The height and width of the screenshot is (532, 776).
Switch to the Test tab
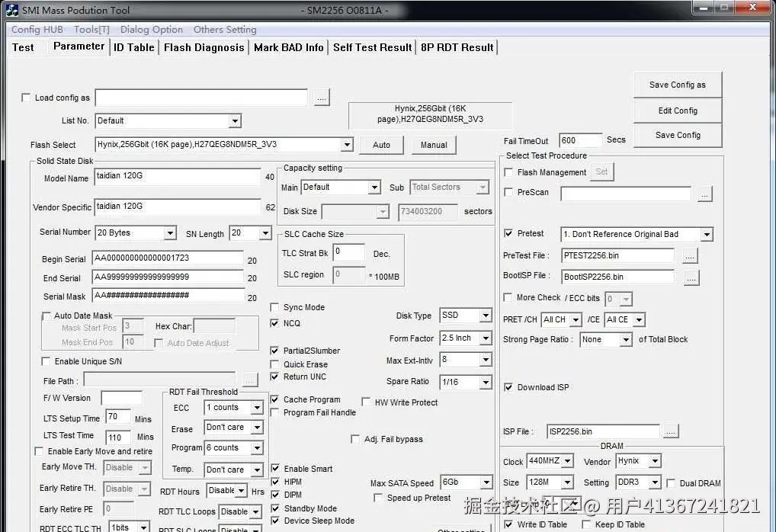23,47
